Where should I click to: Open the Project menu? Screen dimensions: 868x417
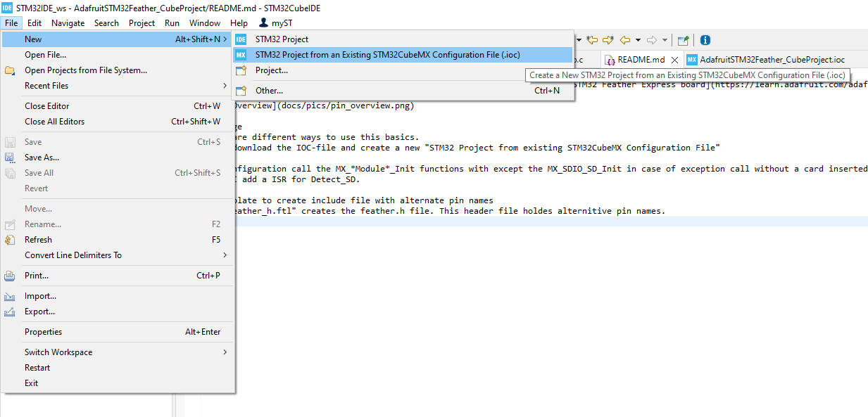pos(141,23)
